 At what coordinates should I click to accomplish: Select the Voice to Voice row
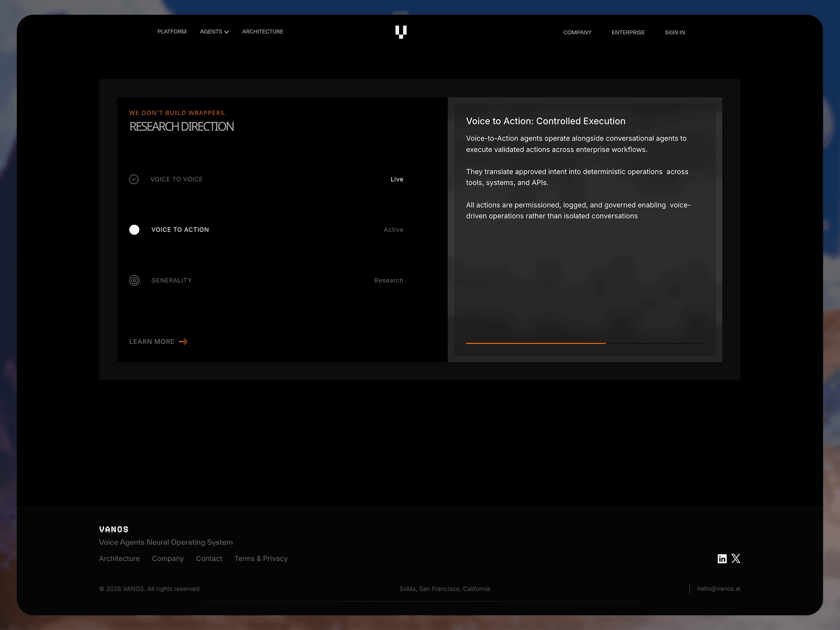266,179
